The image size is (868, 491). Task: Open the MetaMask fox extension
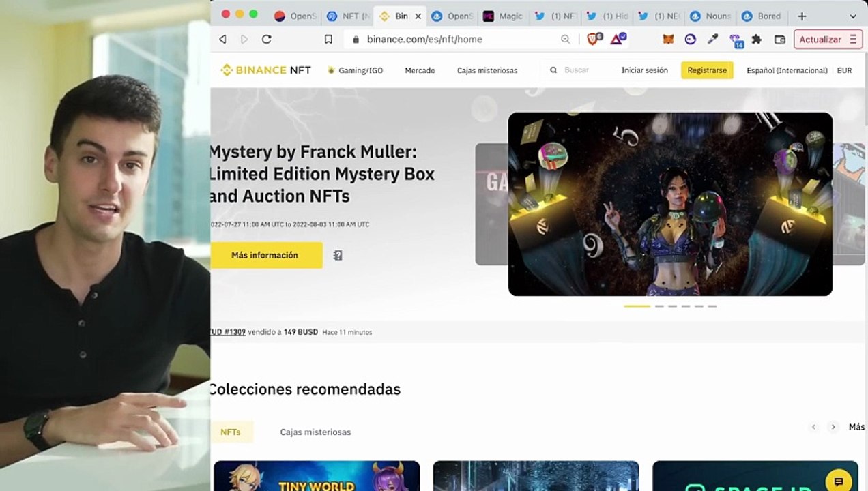668,40
